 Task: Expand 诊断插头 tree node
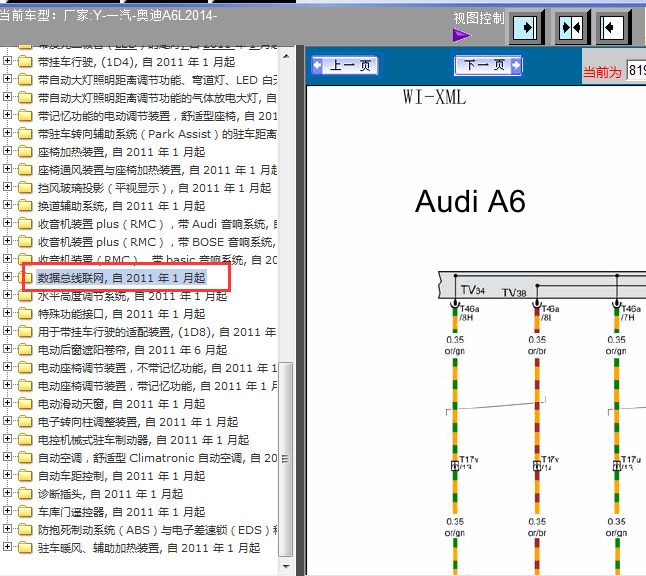point(7,493)
